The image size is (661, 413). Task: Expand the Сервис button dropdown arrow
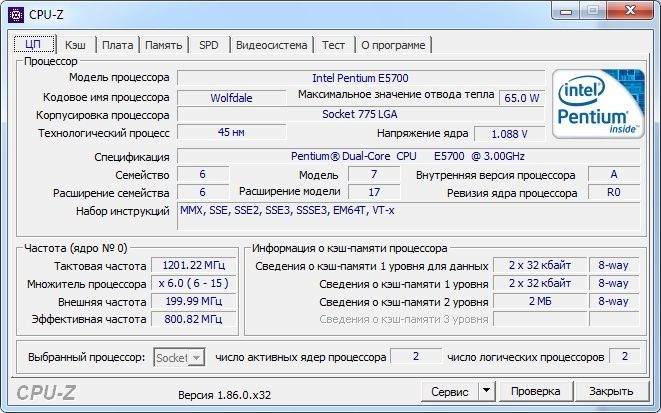tap(486, 391)
